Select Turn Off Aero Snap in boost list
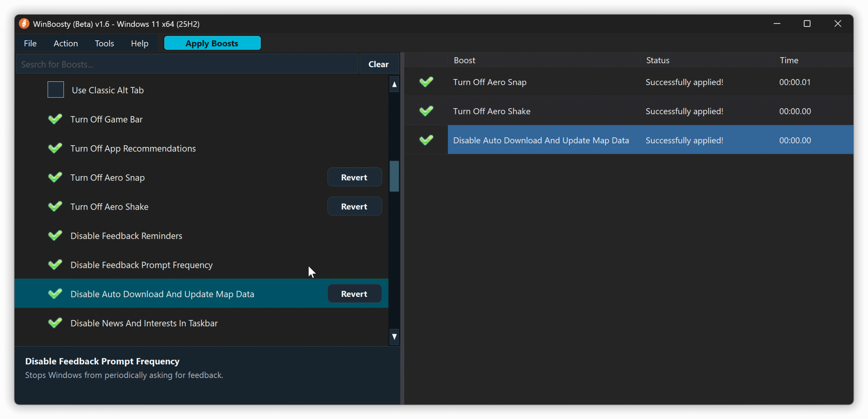Viewport: 868px width, 419px height. 107,177
